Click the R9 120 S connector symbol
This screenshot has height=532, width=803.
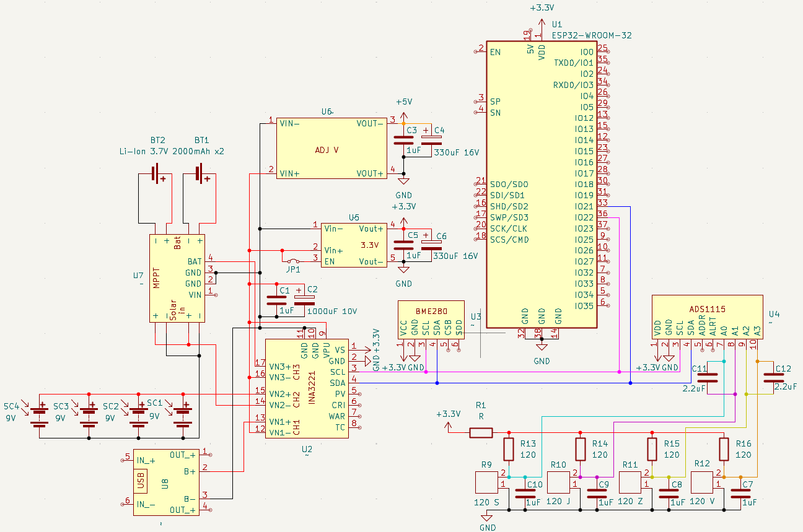click(x=486, y=482)
